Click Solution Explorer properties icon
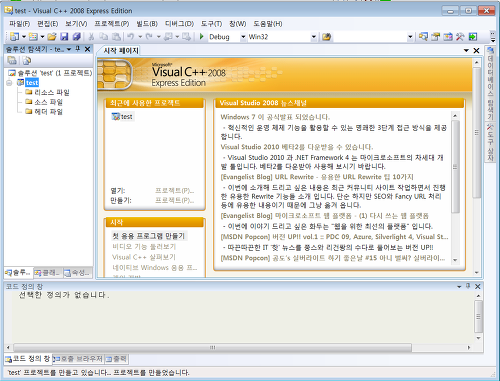 coord(12,60)
